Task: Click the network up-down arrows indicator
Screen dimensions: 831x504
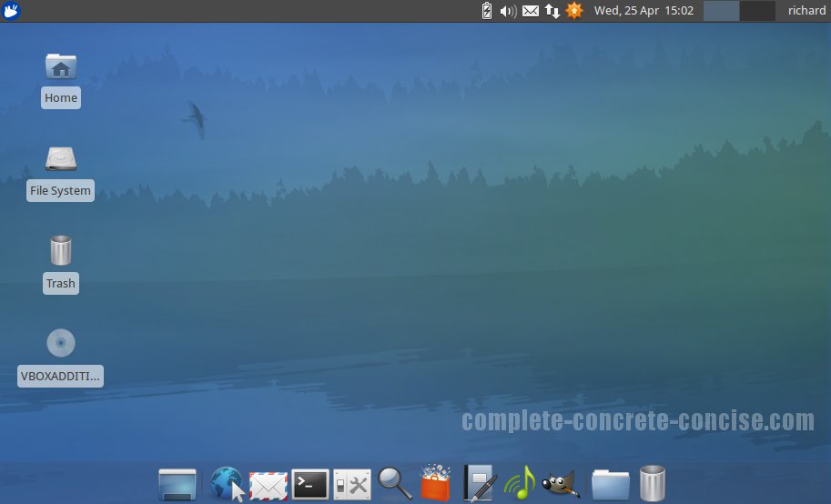Action: point(552,11)
